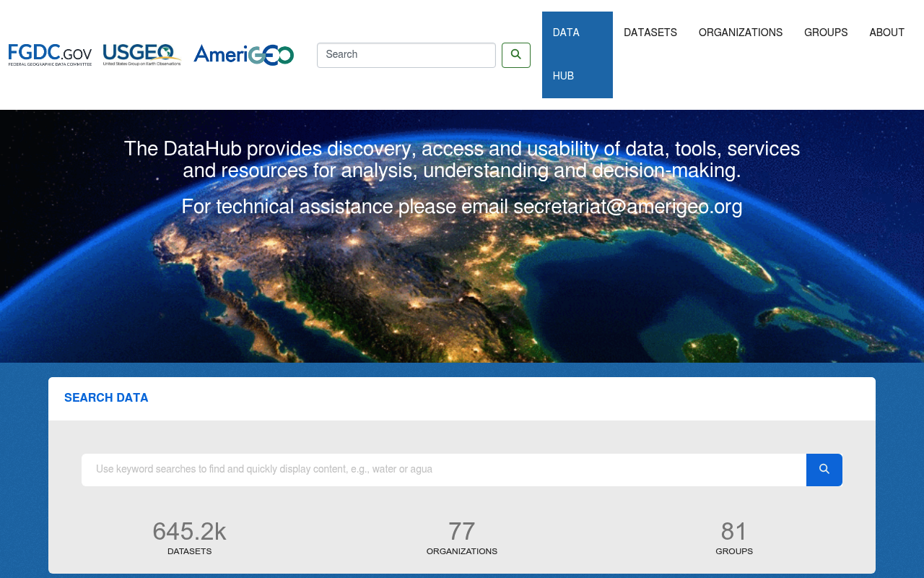
Task: Open the ABOUT menu item
Action: click(x=887, y=33)
